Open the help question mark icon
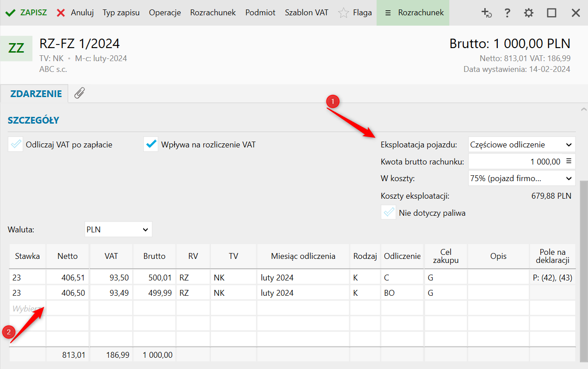Screen dimensions: 588x369 (507, 13)
